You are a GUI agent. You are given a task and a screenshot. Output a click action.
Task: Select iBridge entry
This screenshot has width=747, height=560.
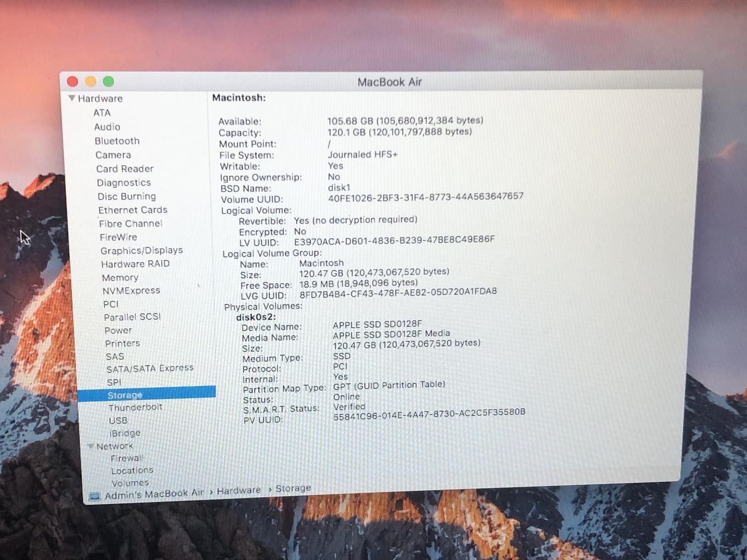[125, 433]
